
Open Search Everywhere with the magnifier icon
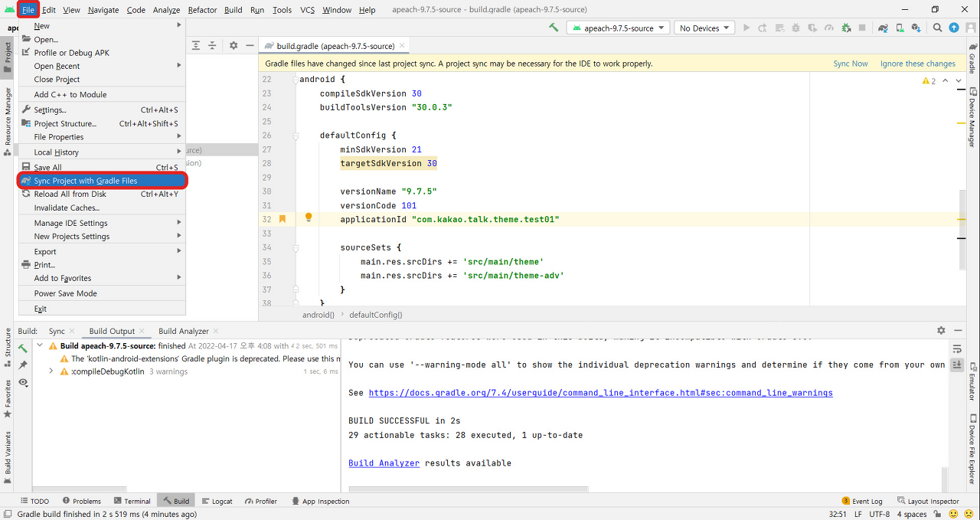pyautogui.click(x=937, y=27)
